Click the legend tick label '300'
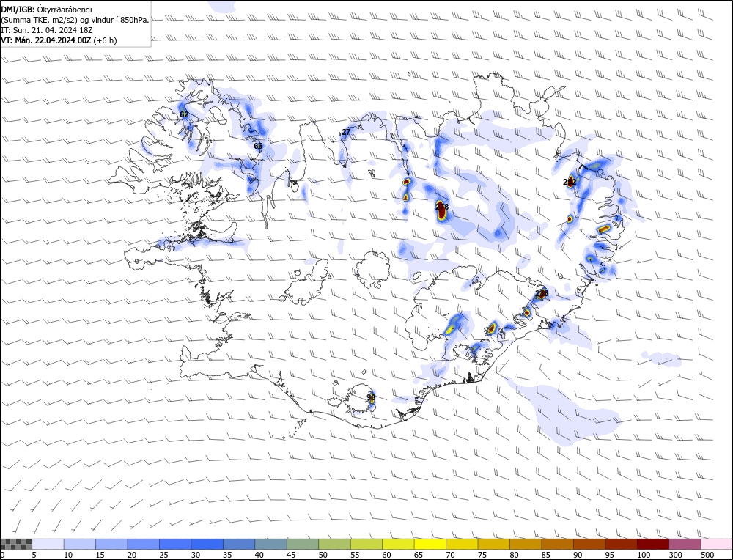The height and width of the screenshot is (560, 733). 675,555
